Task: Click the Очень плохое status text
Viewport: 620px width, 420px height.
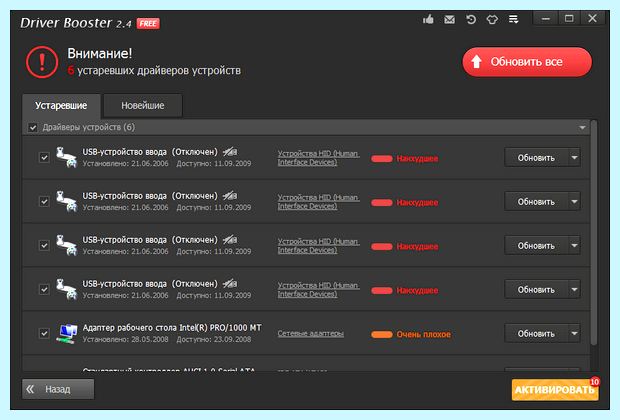Action: click(423, 334)
